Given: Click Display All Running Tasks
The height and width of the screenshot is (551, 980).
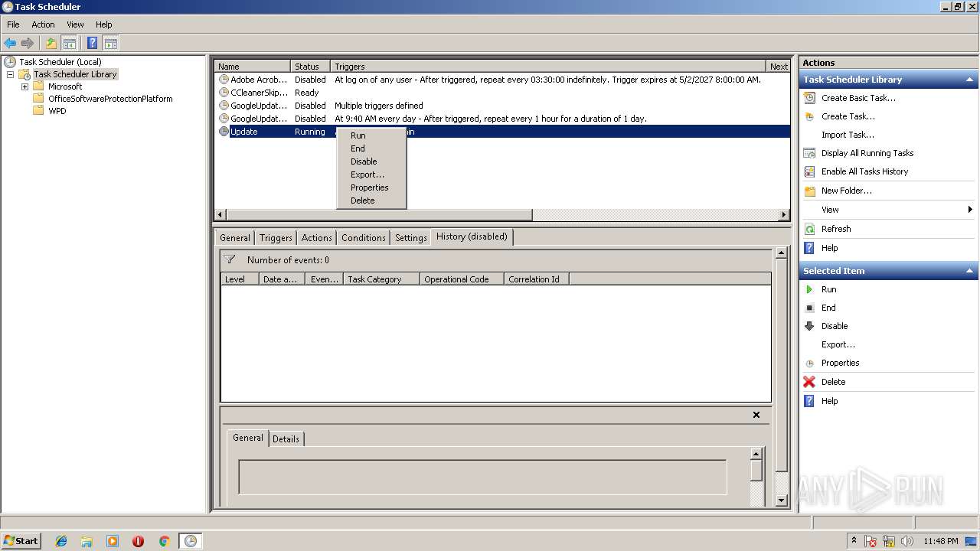Looking at the screenshot, I should (867, 153).
